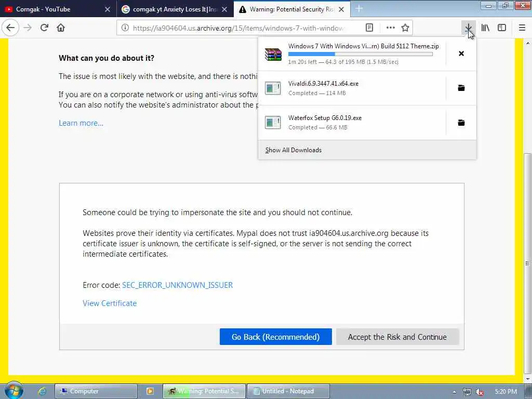Click the page vertical scrollbar
Screen dimensions: 532x399
(x=527, y=263)
